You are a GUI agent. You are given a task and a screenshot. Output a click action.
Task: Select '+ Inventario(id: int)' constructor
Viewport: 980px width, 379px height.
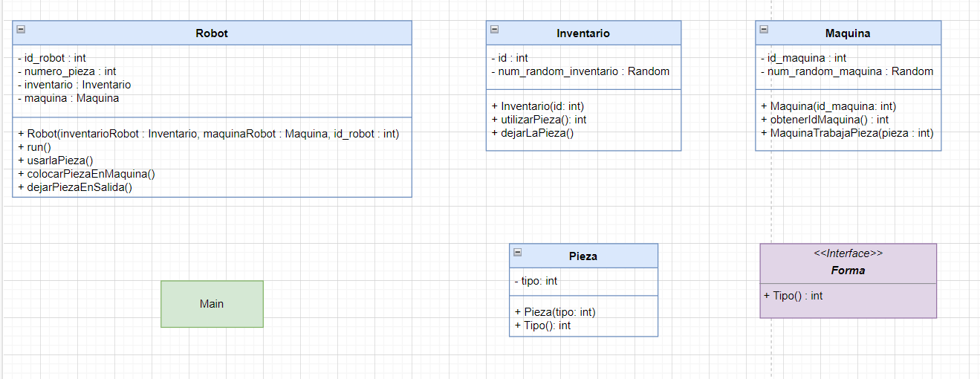point(538,106)
